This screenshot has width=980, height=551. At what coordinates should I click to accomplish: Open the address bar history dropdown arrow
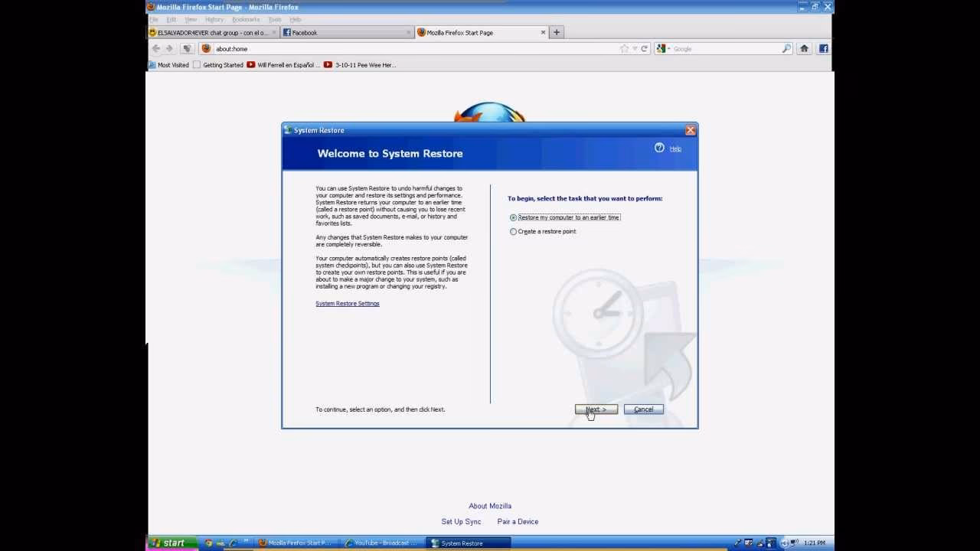(x=634, y=48)
